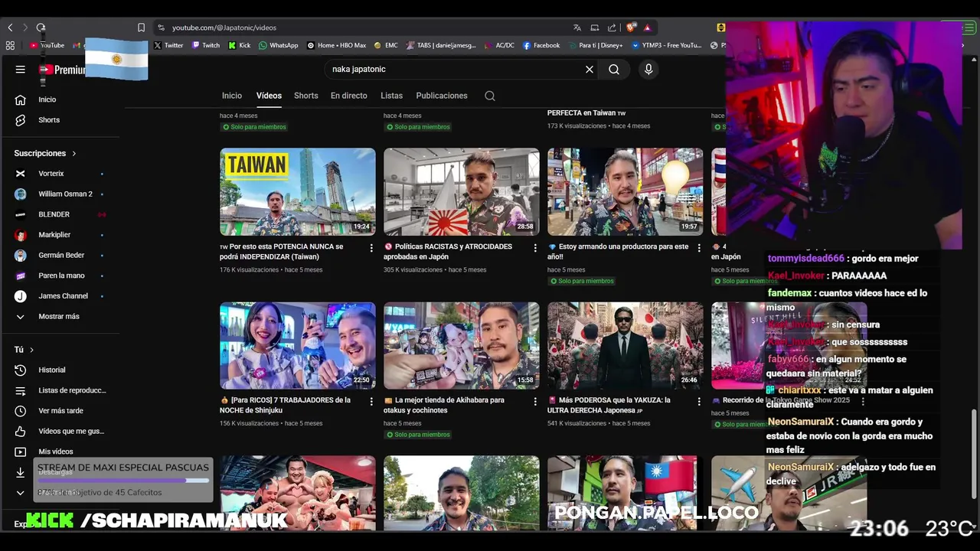This screenshot has width=980, height=551.
Task: Open the BLENDER subscription channel
Action: pos(60,214)
